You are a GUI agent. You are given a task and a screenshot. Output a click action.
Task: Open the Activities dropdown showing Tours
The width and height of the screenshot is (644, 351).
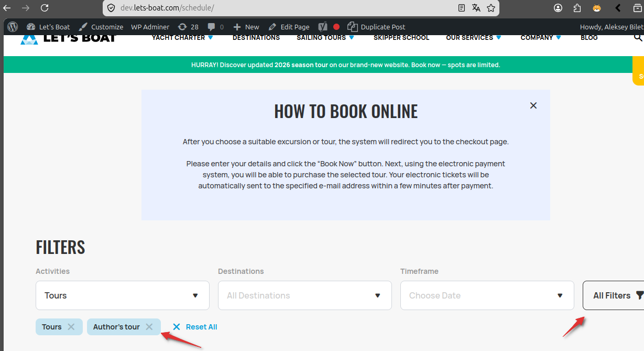click(x=123, y=295)
